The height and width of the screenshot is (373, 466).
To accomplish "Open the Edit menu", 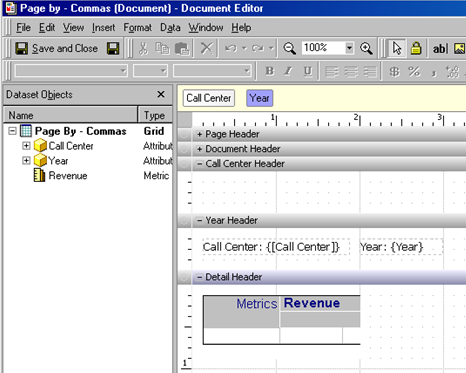I will pyautogui.click(x=47, y=28).
